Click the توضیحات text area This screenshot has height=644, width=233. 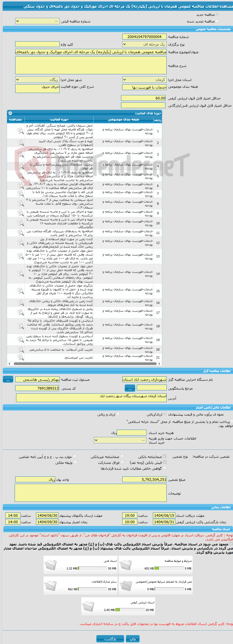click(x=91, y=493)
